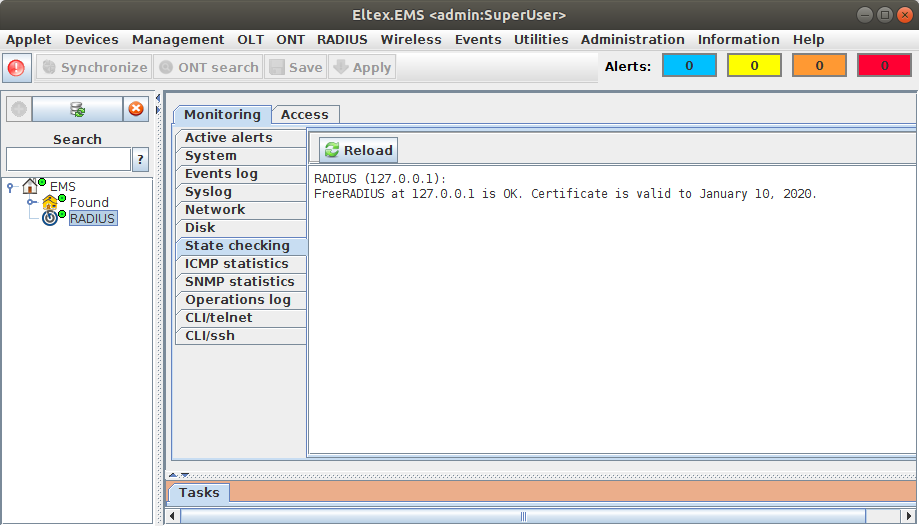Open the System monitoring section

(x=241, y=155)
